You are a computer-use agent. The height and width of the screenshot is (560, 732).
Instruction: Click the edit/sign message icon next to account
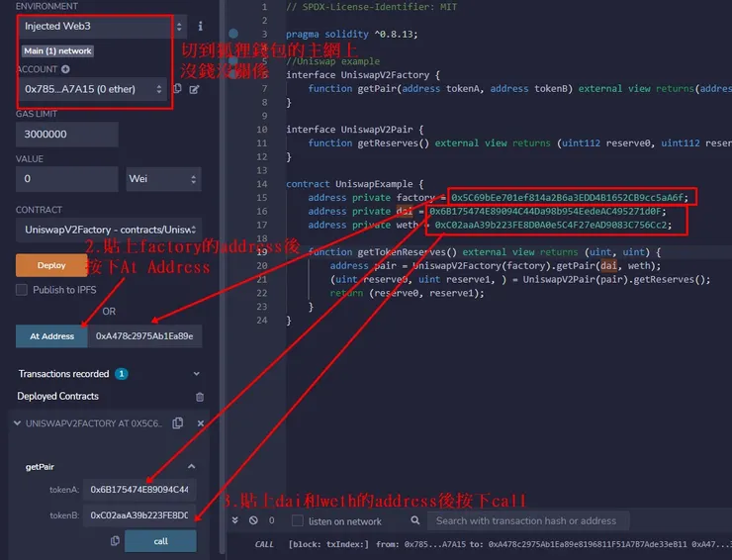click(194, 89)
